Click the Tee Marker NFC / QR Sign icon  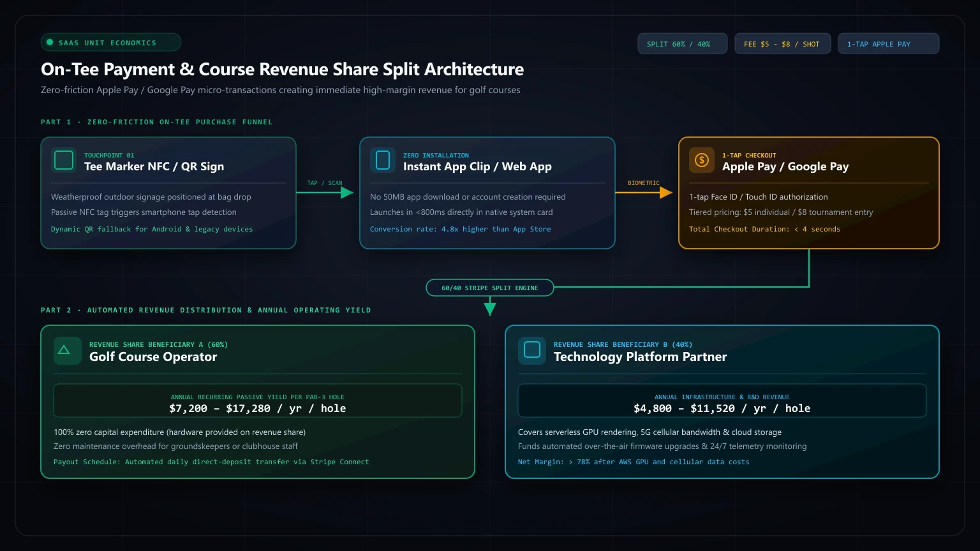point(64,160)
